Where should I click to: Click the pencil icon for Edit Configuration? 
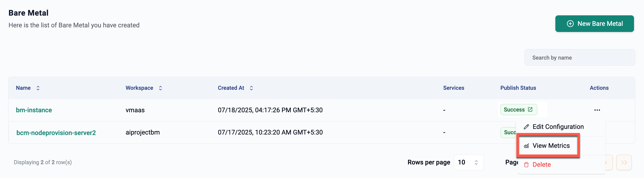526,127
